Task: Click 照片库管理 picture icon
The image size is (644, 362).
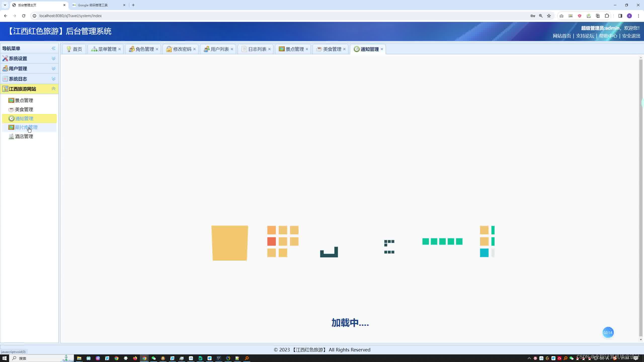Action: [11, 127]
